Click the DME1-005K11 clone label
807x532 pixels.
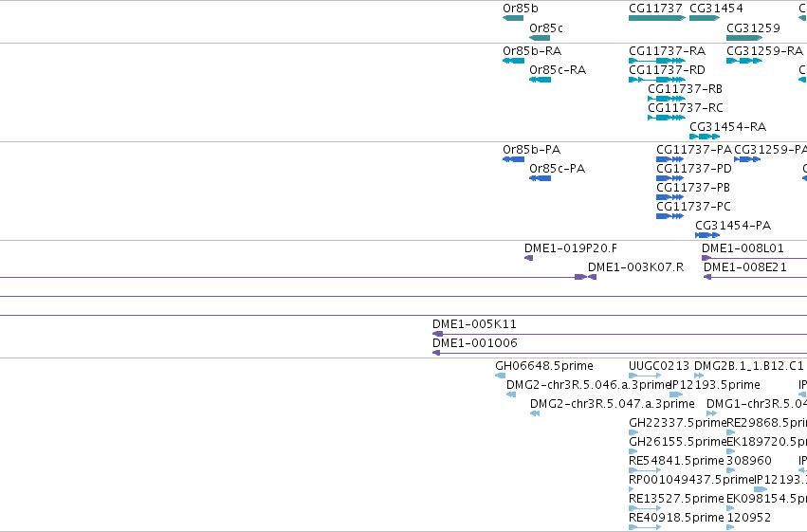click(x=474, y=324)
